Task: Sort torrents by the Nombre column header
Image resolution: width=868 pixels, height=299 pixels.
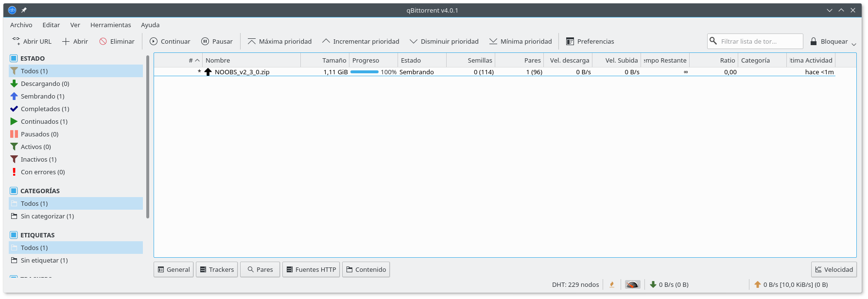Action: [x=252, y=60]
